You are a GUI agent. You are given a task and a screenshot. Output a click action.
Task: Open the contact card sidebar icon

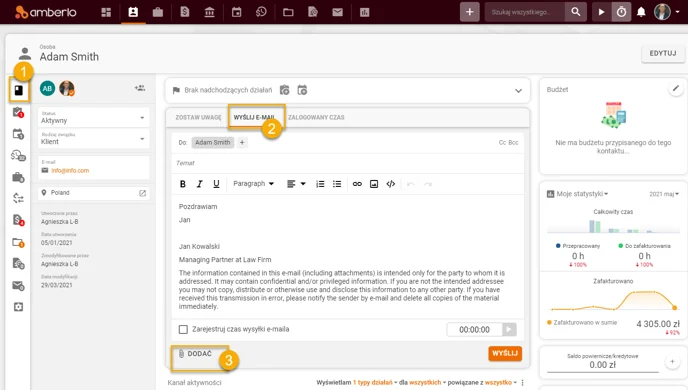(x=19, y=90)
